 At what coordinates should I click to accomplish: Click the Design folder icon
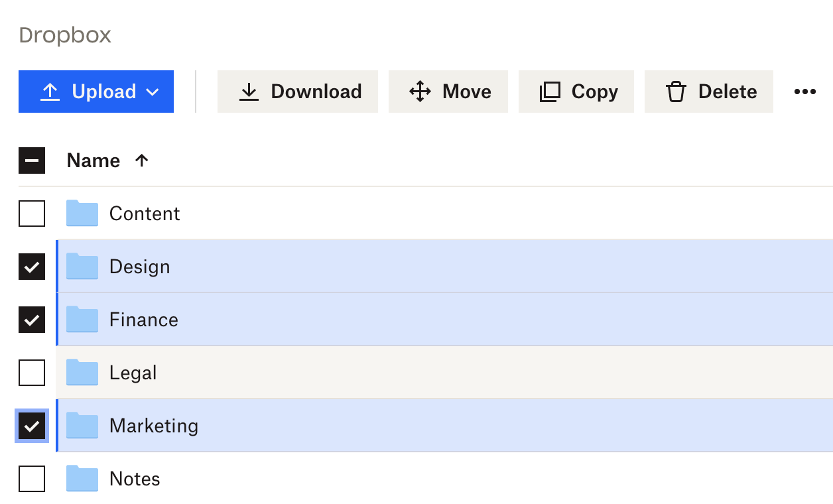[x=82, y=267]
